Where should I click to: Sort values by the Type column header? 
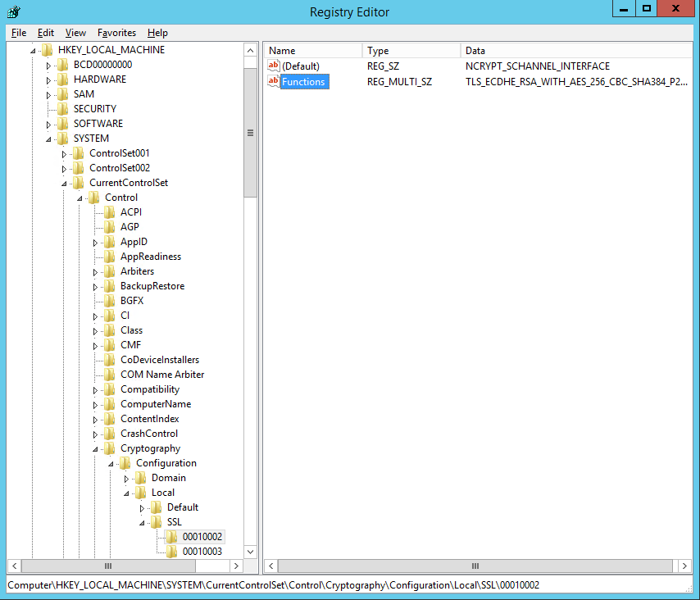[x=411, y=51]
